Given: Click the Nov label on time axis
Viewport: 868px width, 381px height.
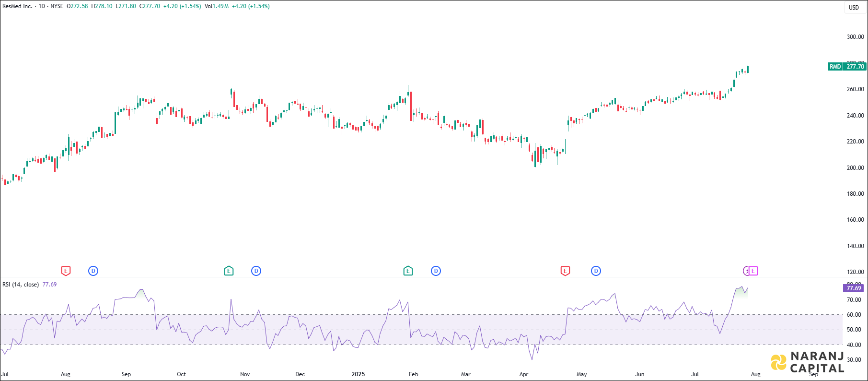Looking at the screenshot, I should pyautogui.click(x=245, y=374).
